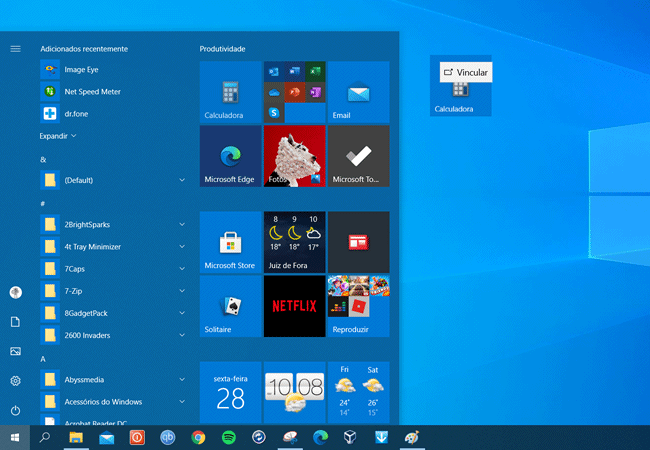
Task: Open Net Speed Meter from app list
Action: coord(92,92)
